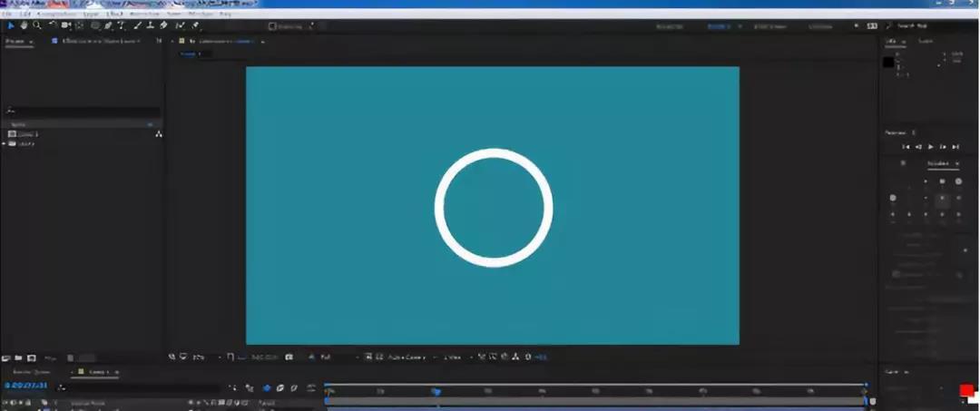Image resolution: width=980 pixels, height=411 pixels.
Task: Toggle the Snapping checkbox
Action: pos(273,26)
